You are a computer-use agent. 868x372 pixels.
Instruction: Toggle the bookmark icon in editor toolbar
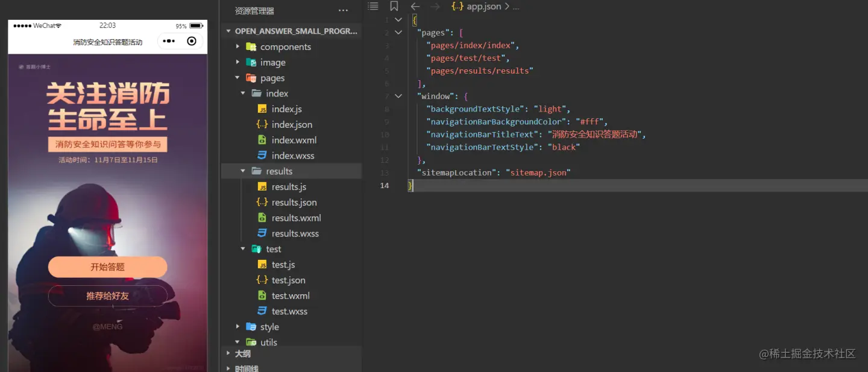point(394,6)
